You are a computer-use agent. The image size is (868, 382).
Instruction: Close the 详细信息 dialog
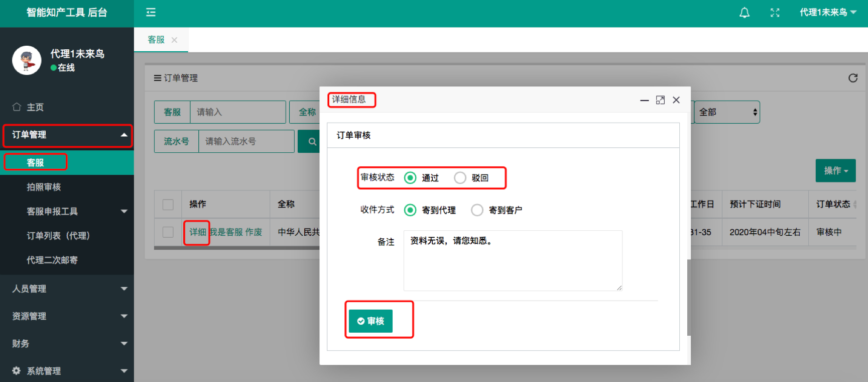pos(676,100)
